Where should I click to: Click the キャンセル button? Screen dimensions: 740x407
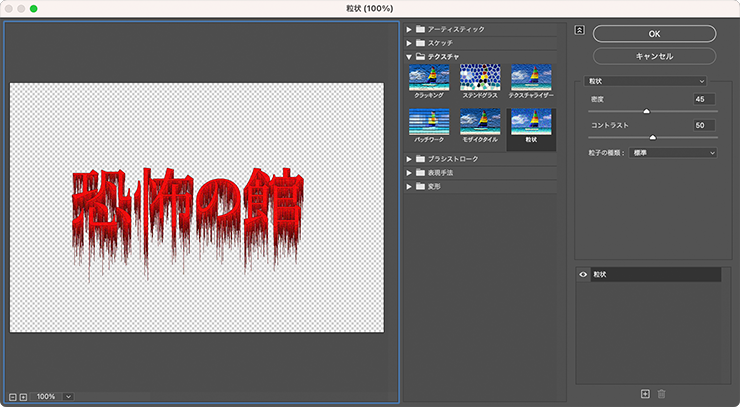(x=654, y=56)
